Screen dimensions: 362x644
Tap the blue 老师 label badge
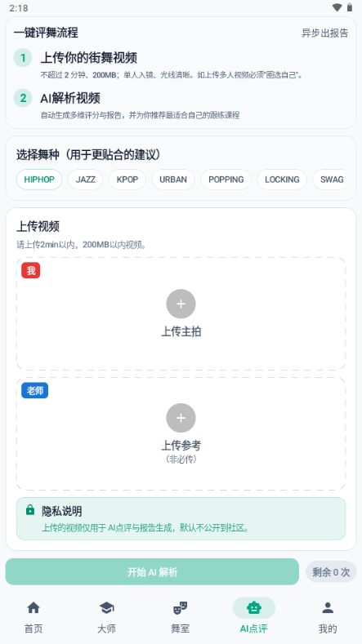pyautogui.click(x=35, y=391)
